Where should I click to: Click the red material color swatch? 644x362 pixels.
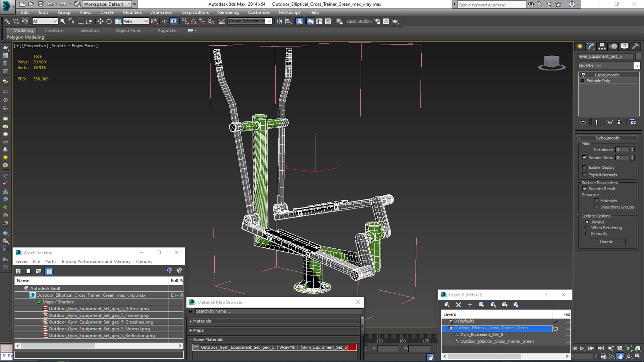pos(353,347)
